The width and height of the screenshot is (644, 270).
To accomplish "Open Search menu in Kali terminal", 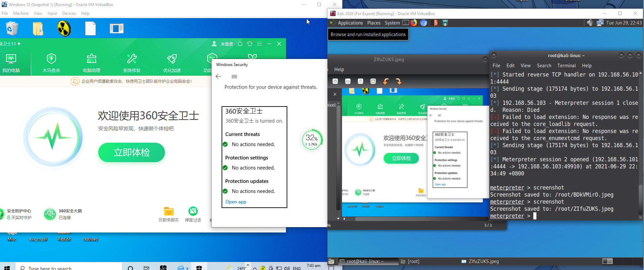I will tap(544, 66).
